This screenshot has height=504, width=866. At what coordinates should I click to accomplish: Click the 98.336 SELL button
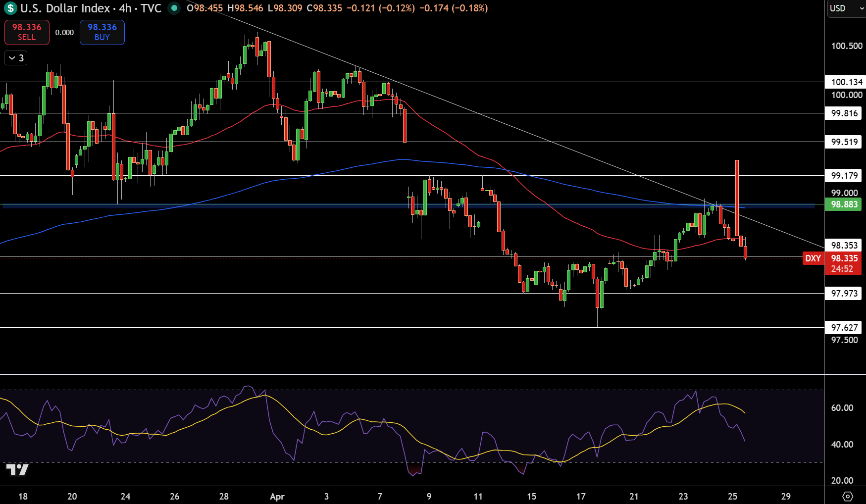point(27,32)
